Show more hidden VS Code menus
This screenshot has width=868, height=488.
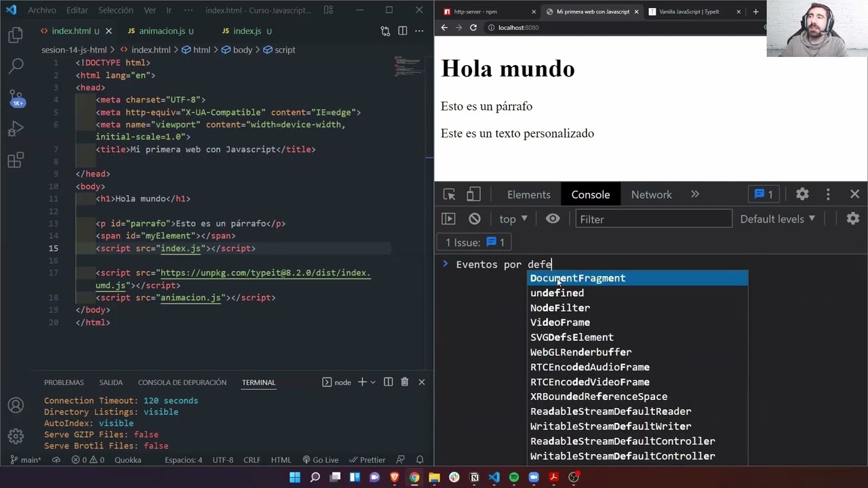tap(189, 10)
